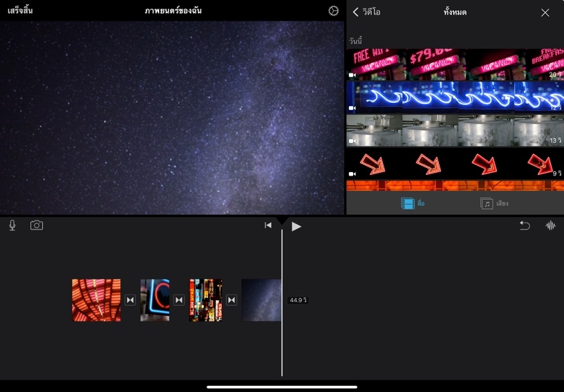Select the blue neon squiggle clip
The height and width of the screenshot is (392, 564).
click(455, 97)
